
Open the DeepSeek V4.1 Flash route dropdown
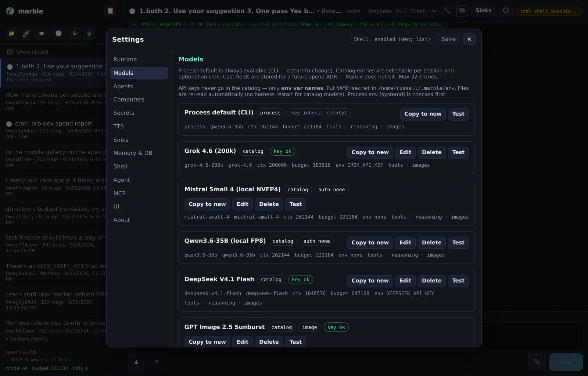point(402,11)
